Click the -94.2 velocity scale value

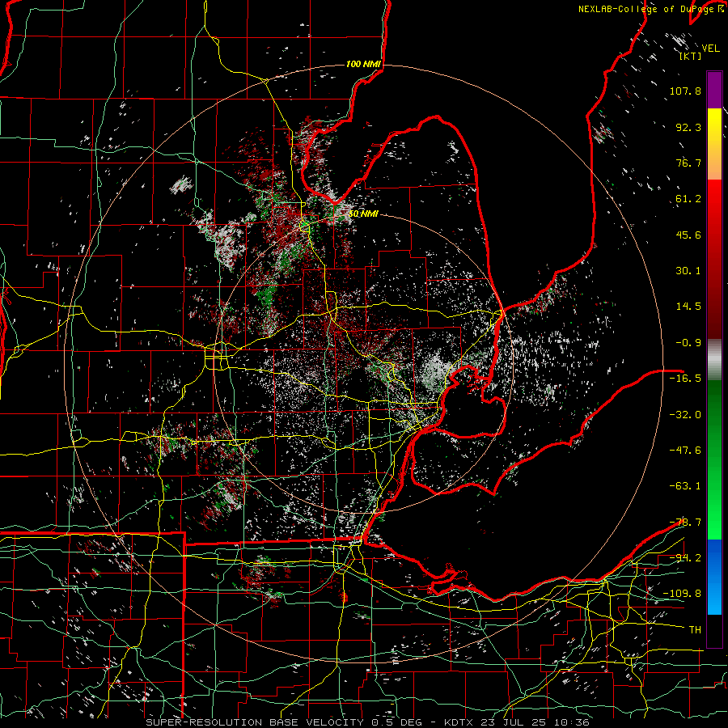(685, 558)
